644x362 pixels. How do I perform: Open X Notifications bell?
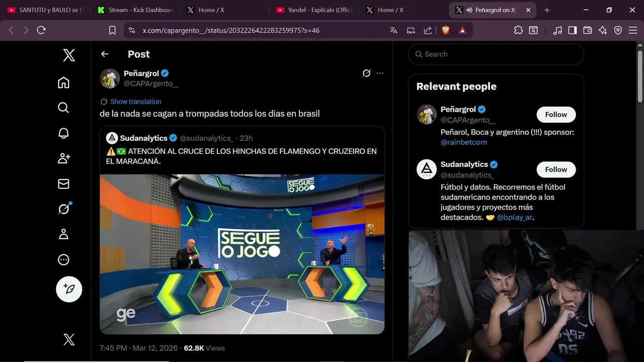(63, 133)
